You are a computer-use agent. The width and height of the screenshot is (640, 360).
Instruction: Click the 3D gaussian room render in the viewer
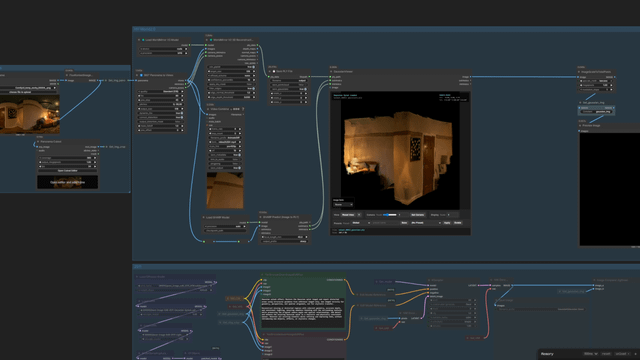point(398,157)
